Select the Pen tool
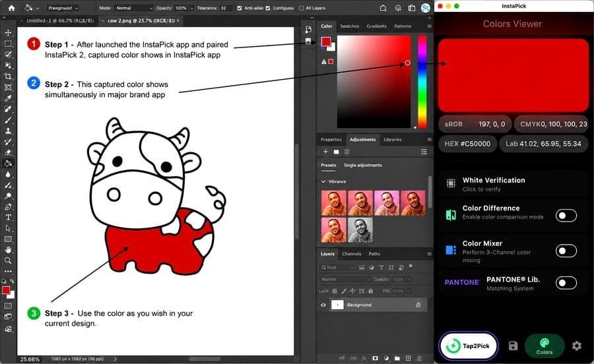The height and width of the screenshot is (364, 594). 8,207
